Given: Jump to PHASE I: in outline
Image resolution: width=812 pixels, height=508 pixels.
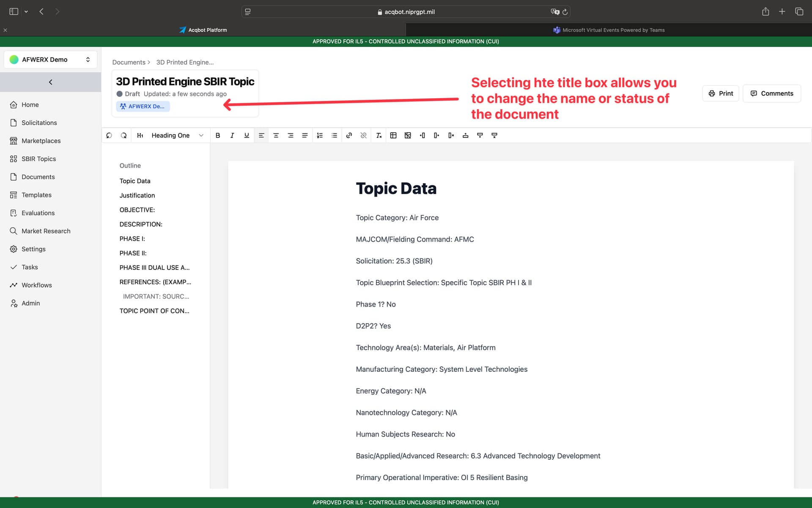Looking at the screenshot, I should pyautogui.click(x=132, y=239).
